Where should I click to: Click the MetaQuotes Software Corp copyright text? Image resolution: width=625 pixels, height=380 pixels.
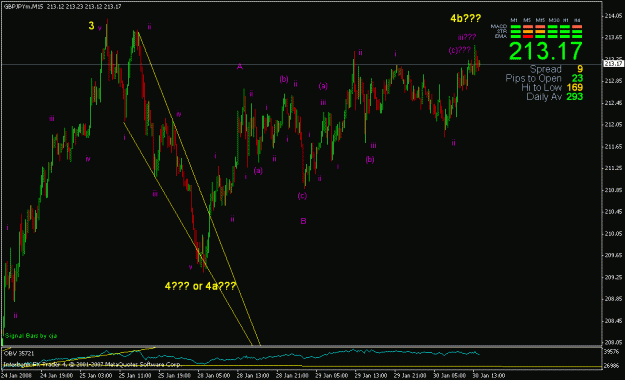click(92, 364)
